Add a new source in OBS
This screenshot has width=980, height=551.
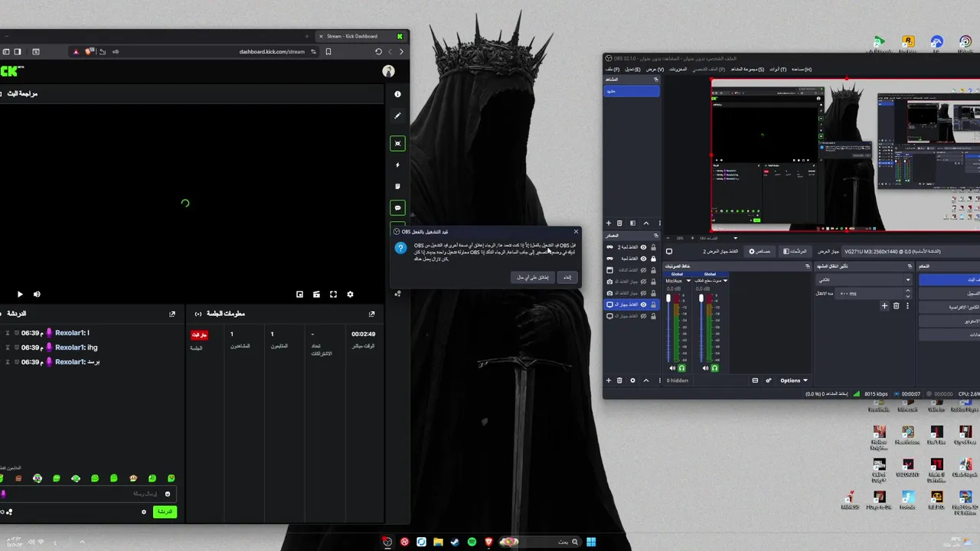609,380
